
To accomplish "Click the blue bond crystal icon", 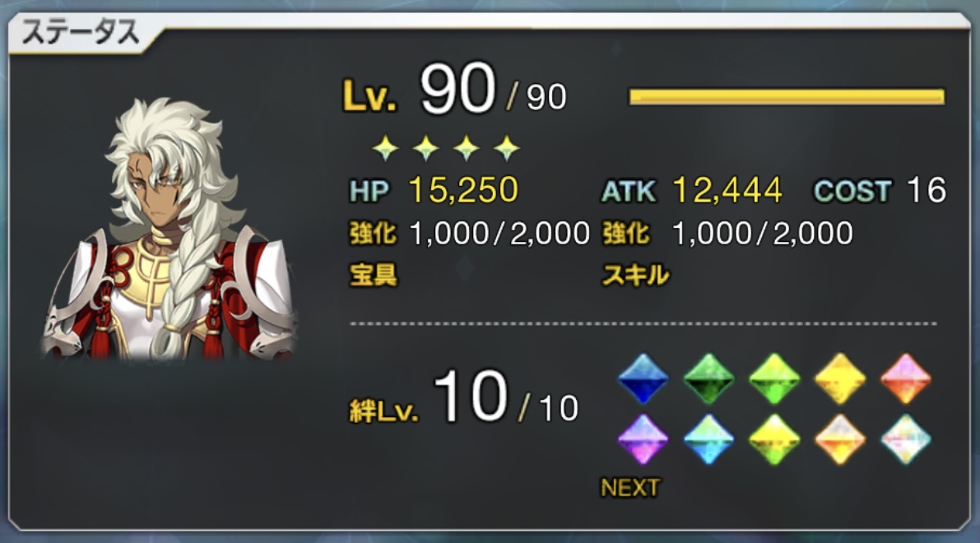I will (x=643, y=379).
